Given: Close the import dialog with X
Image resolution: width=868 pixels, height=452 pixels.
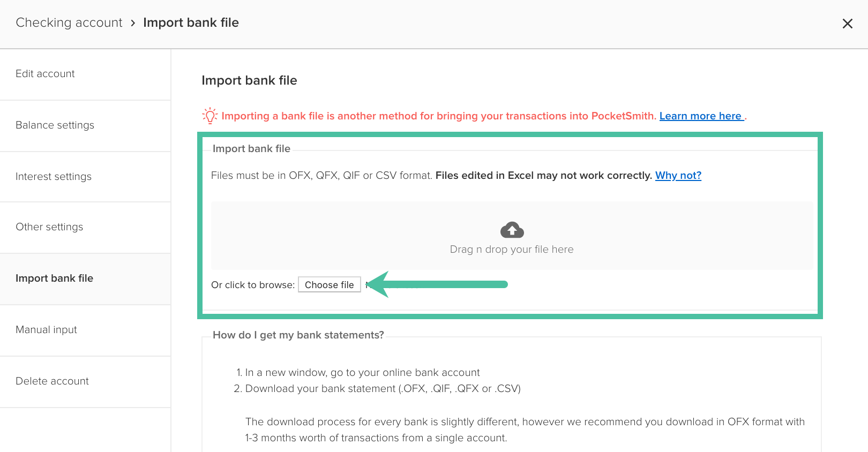Looking at the screenshot, I should (x=847, y=24).
